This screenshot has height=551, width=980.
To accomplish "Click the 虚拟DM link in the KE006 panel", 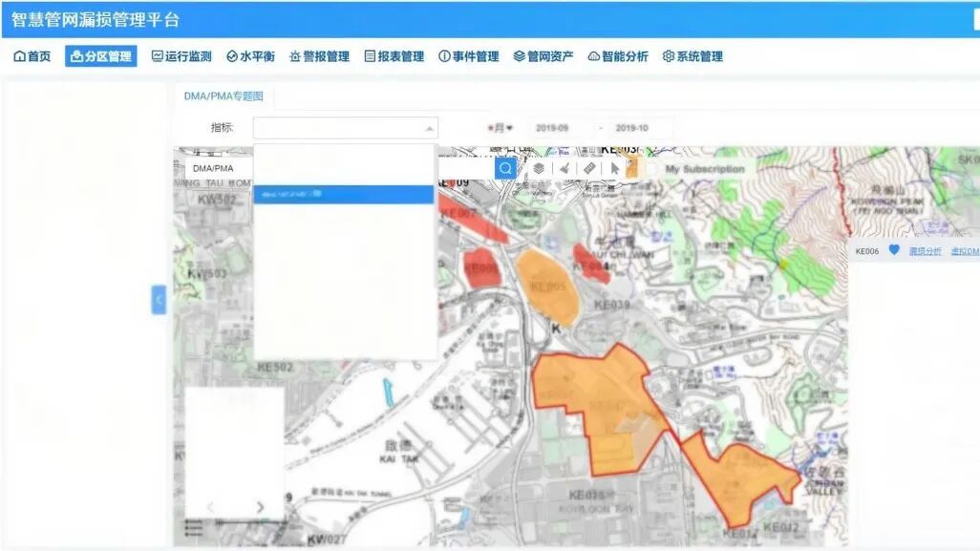I will tap(965, 250).
